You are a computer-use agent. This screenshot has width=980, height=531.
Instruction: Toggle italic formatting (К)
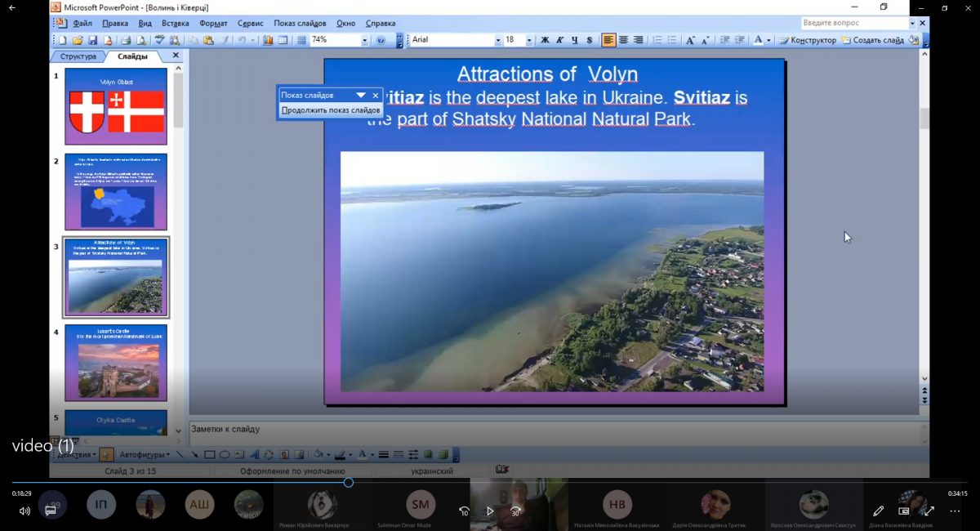point(559,40)
